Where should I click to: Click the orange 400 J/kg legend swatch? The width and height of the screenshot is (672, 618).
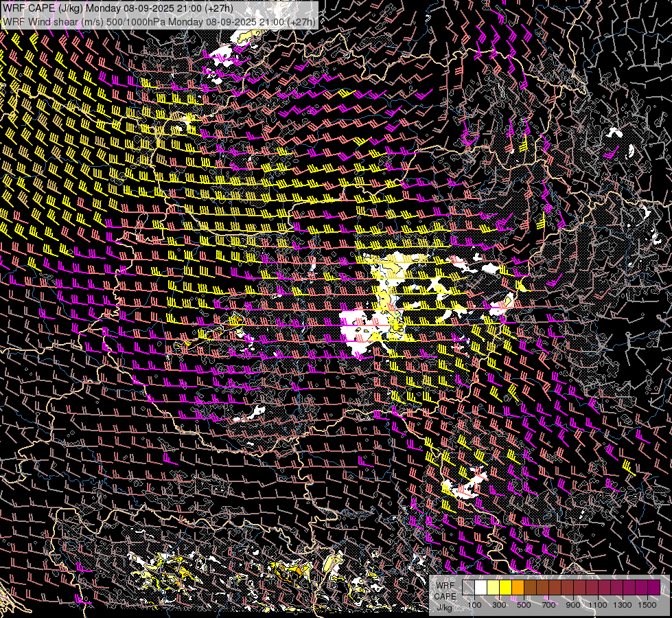point(518,588)
